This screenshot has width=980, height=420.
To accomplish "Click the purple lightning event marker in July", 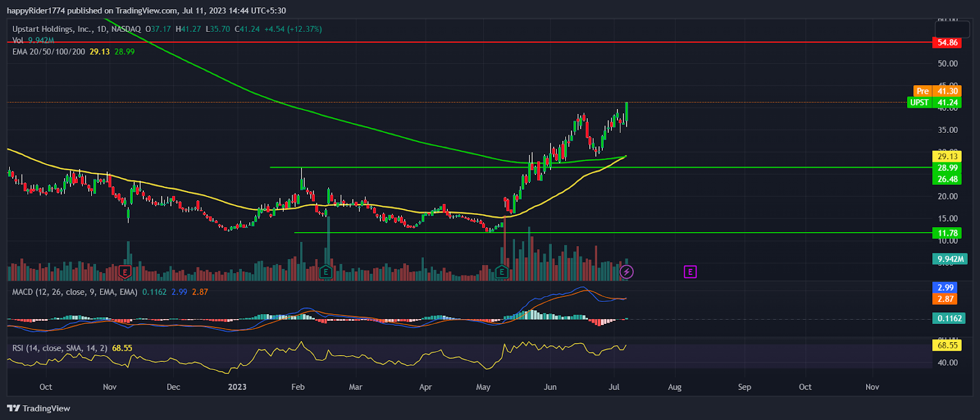I will click(627, 272).
